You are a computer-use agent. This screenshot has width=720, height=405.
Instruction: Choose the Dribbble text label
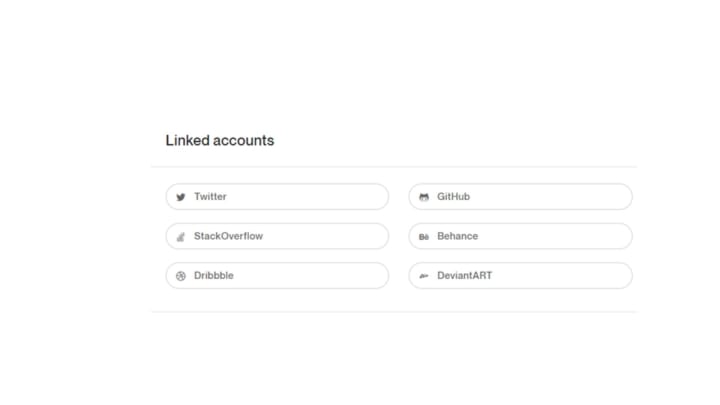coord(214,276)
